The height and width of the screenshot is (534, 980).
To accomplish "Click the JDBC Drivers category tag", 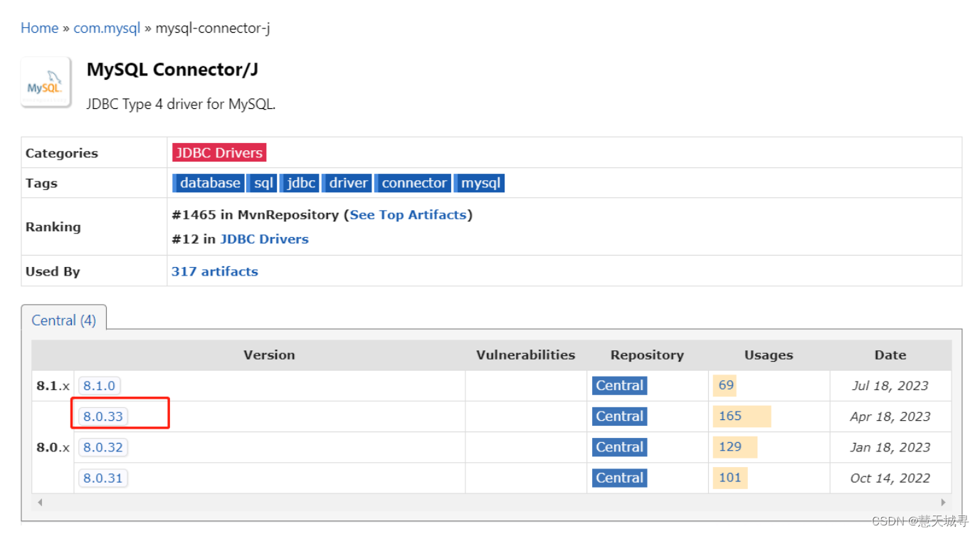I will 219,152.
